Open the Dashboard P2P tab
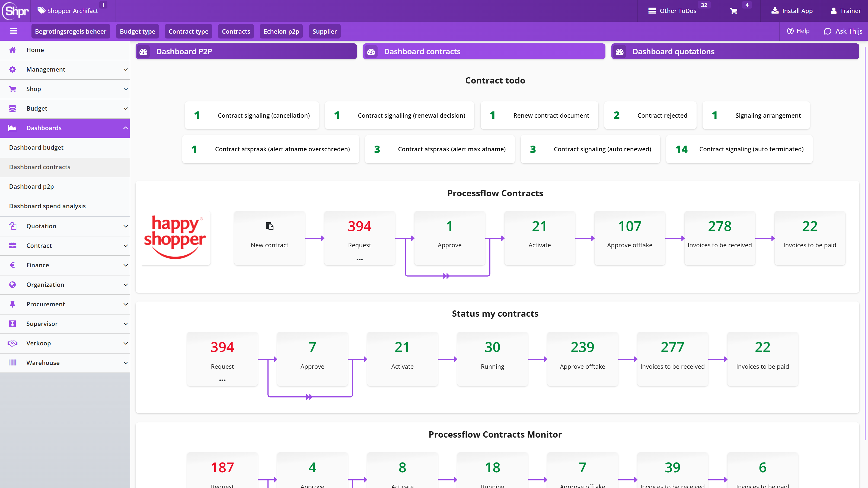This screenshot has width=868, height=488. (246, 51)
